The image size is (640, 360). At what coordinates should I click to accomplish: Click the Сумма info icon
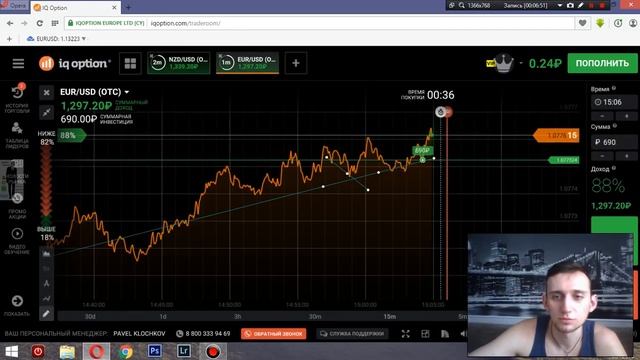tap(615, 126)
